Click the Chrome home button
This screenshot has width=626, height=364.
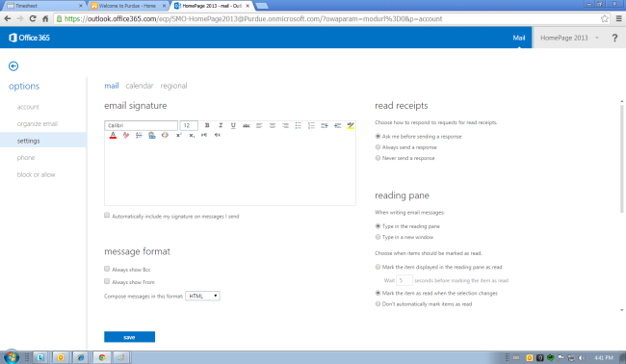[x=45, y=18]
